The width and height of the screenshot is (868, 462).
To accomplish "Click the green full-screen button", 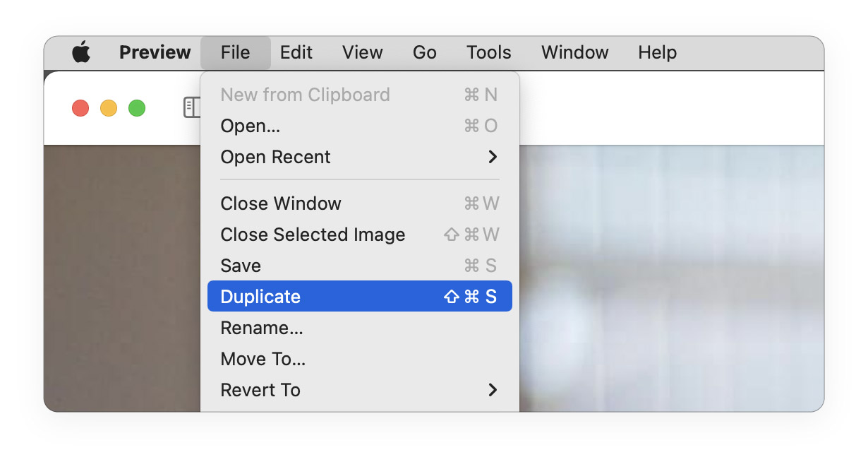I will click(137, 108).
